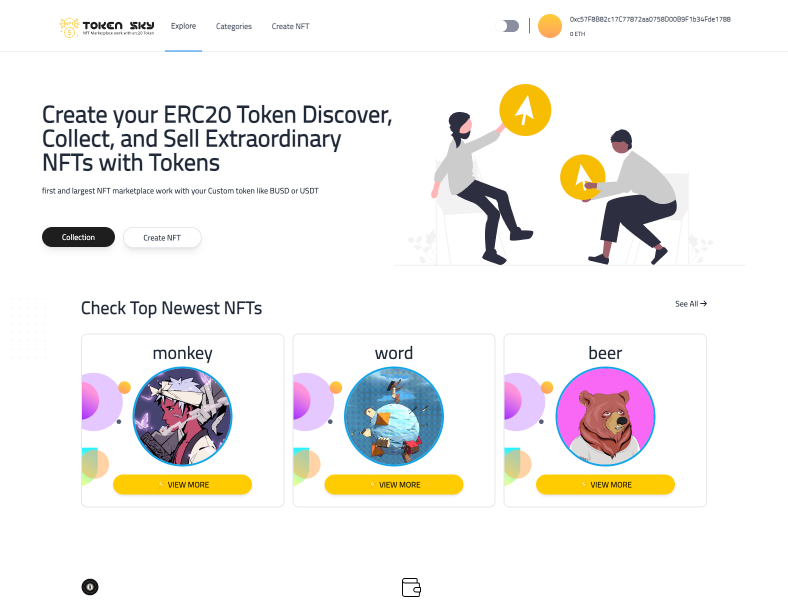Click the arrow next to See All
788x600 pixels.
[x=704, y=304]
